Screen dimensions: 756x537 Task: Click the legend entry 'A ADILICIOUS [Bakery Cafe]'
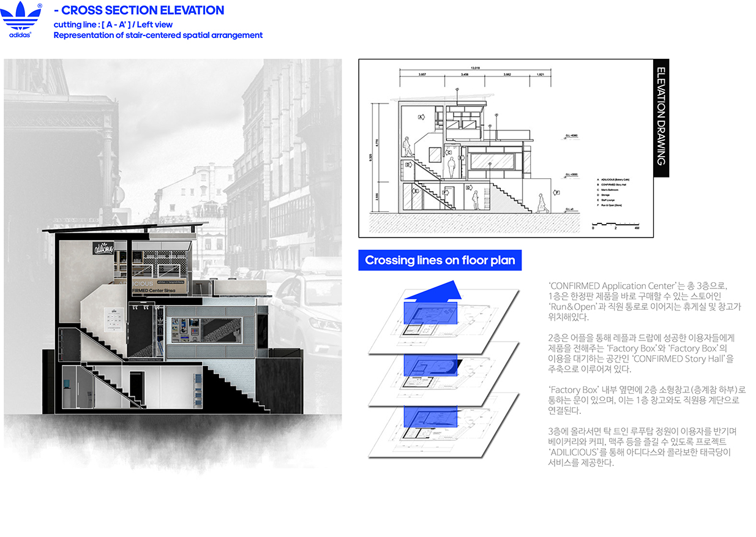click(x=613, y=179)
